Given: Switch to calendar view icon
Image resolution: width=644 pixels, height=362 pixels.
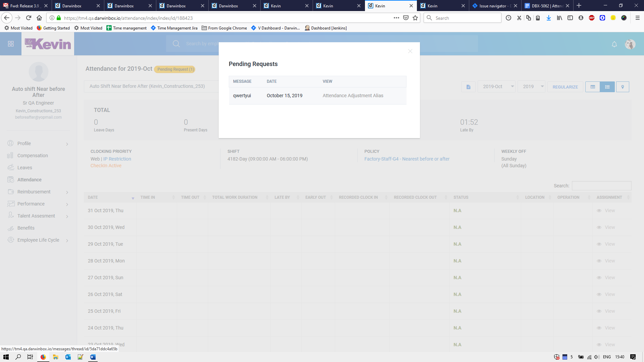Looking at the screenshot, I should pyautogui.click(x=593, y=87).
